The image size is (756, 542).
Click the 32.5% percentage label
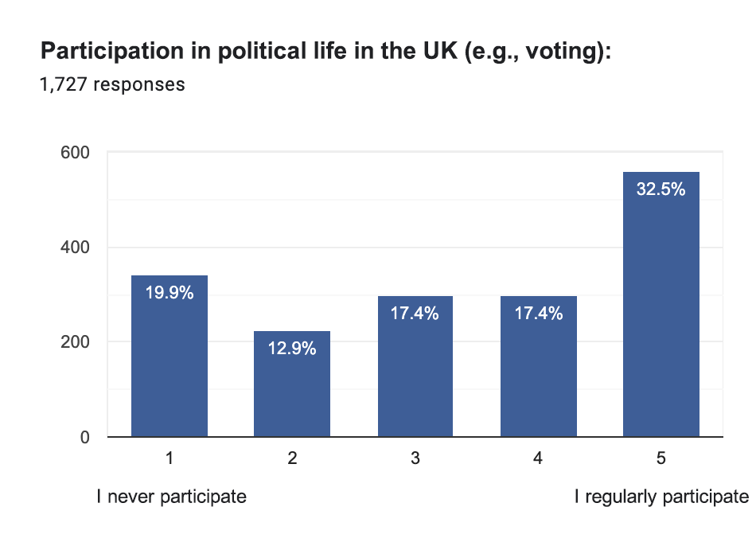pos(661,189)
